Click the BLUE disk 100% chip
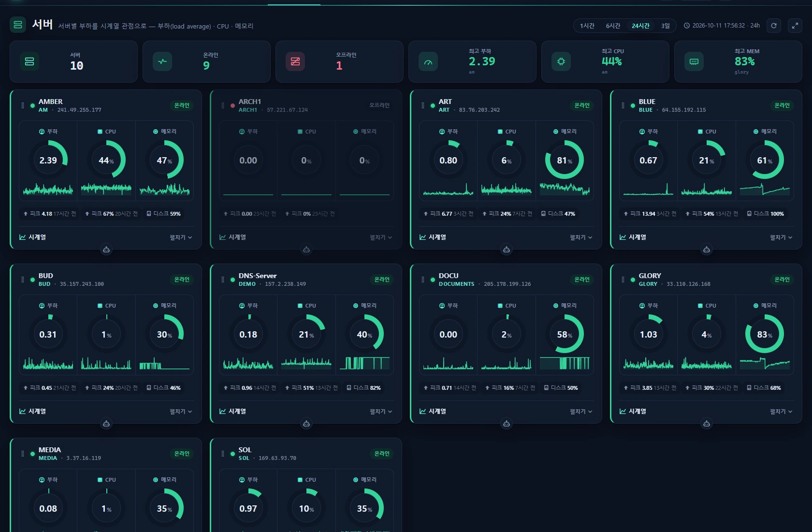The image size is (812, 532). (x=766, y=214)
